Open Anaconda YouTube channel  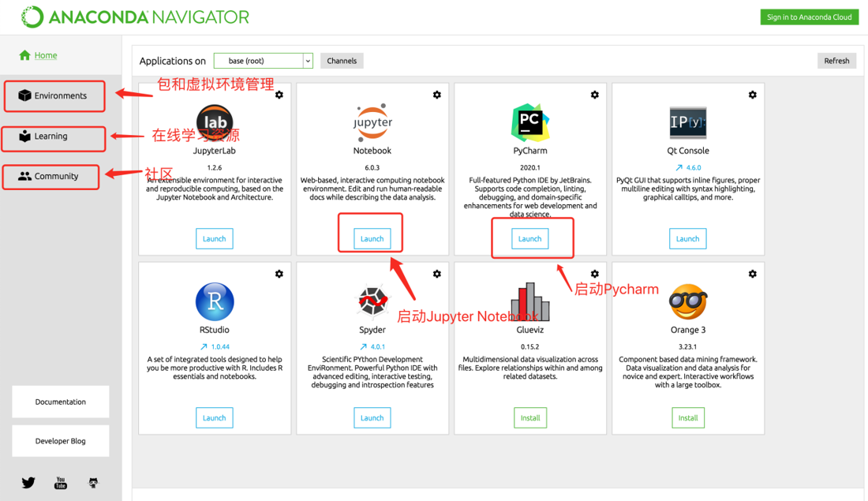pyautogui.click(x=60, y=483)
